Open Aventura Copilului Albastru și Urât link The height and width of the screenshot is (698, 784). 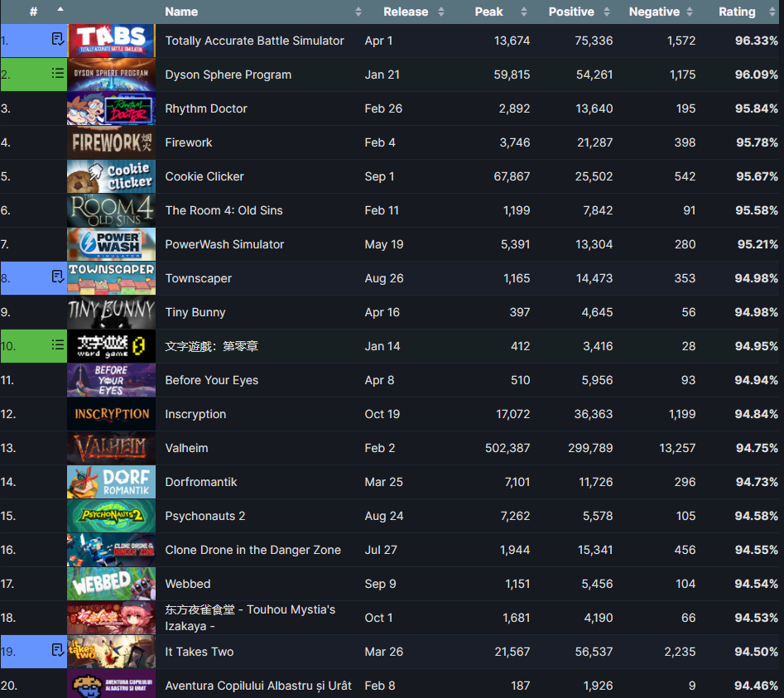258,686
